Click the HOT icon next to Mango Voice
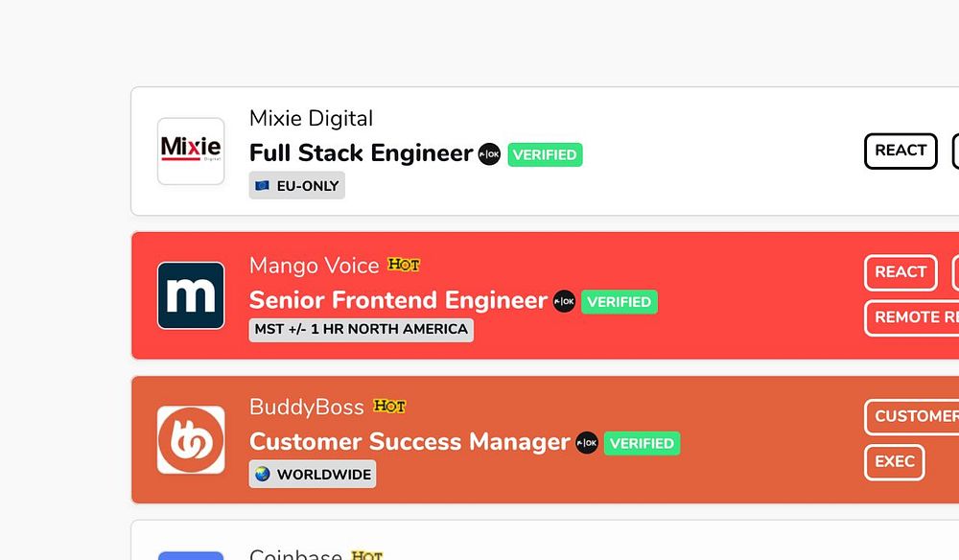This screenshot has height=560, width=959. (x=404, y=265)
